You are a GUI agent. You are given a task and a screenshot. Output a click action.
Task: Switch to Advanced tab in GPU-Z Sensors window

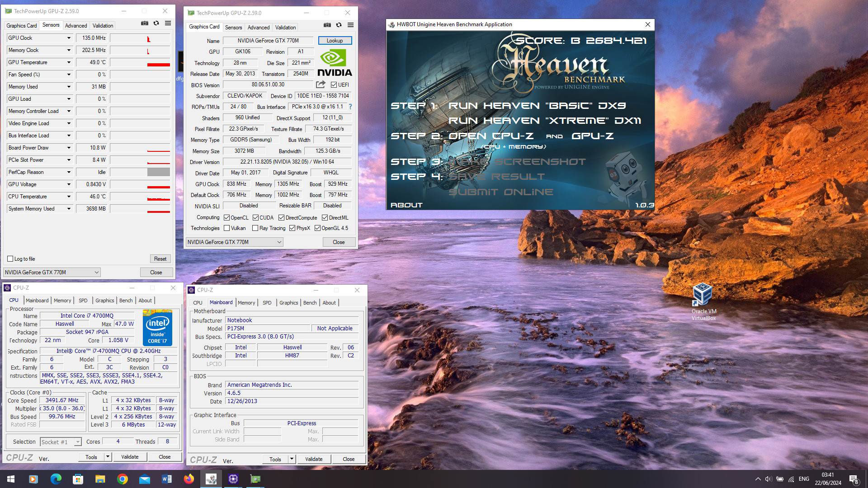(x=76, y=26)
